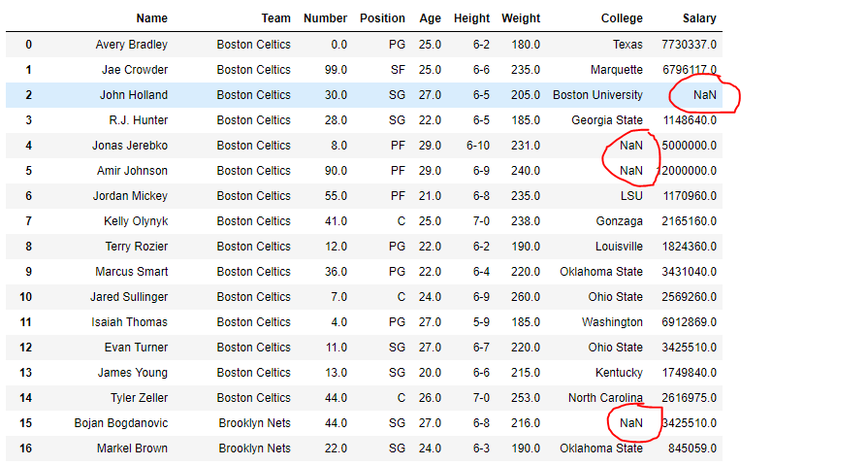The height and width of the screenshot is (465, 868).
Task: Click the NaN college cell for Bojan Bogdanovic
Action: [630, 423]
